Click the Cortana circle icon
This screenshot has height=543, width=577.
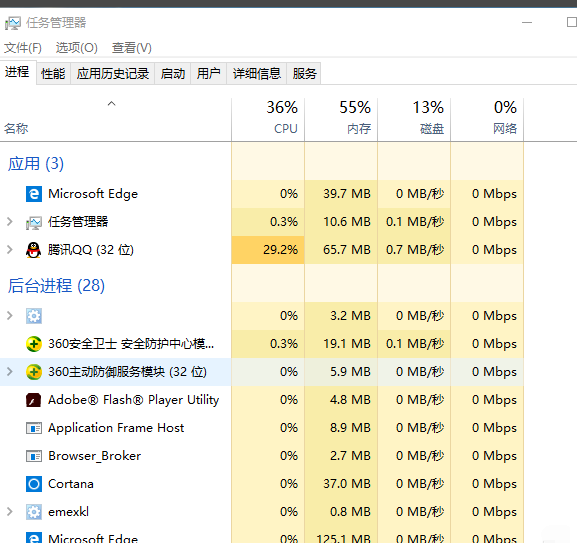pyautogui.click(x=34, y=484)
